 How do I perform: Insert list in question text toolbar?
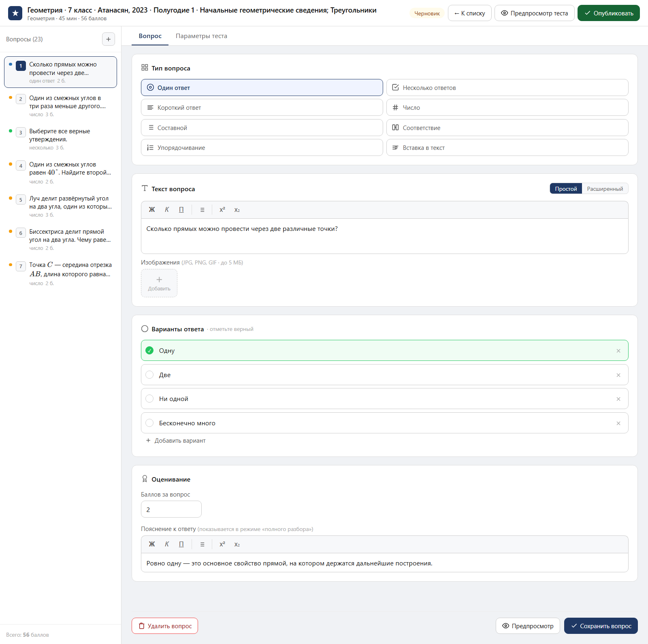click(202, 210)
